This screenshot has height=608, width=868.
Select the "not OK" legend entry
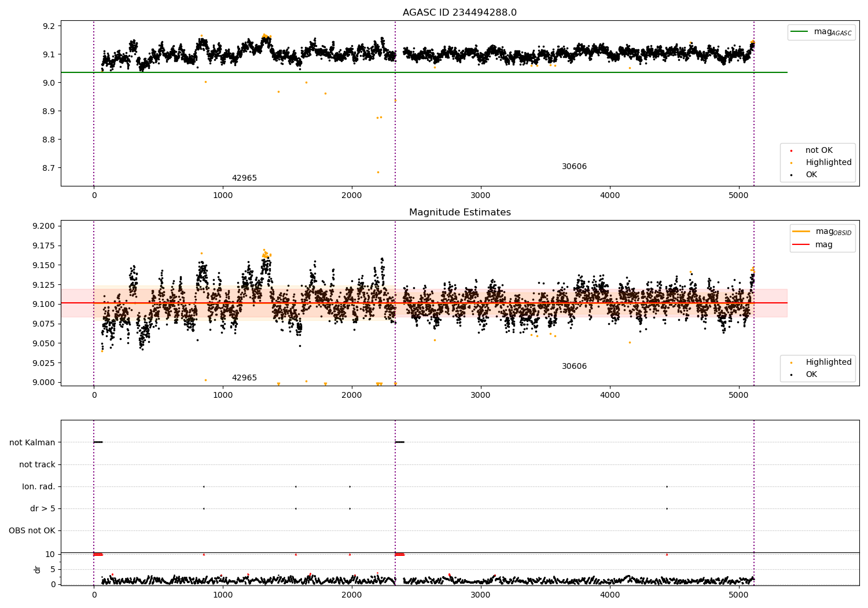(x=819, y=151)
